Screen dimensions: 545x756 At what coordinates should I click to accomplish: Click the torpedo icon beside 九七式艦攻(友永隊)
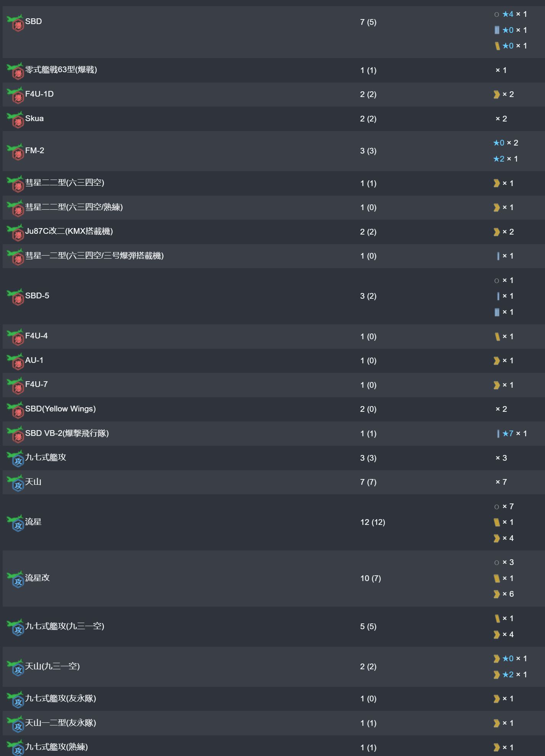pos(15,699)
